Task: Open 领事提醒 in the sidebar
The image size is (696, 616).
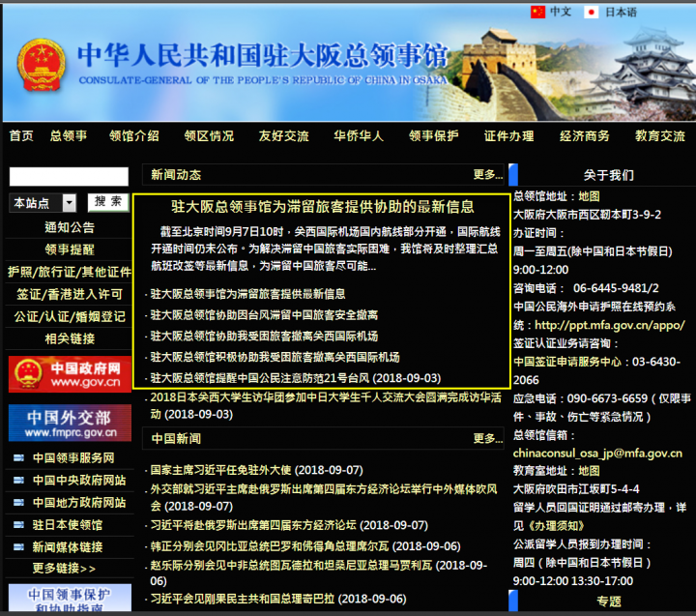Action: (70, 249)
